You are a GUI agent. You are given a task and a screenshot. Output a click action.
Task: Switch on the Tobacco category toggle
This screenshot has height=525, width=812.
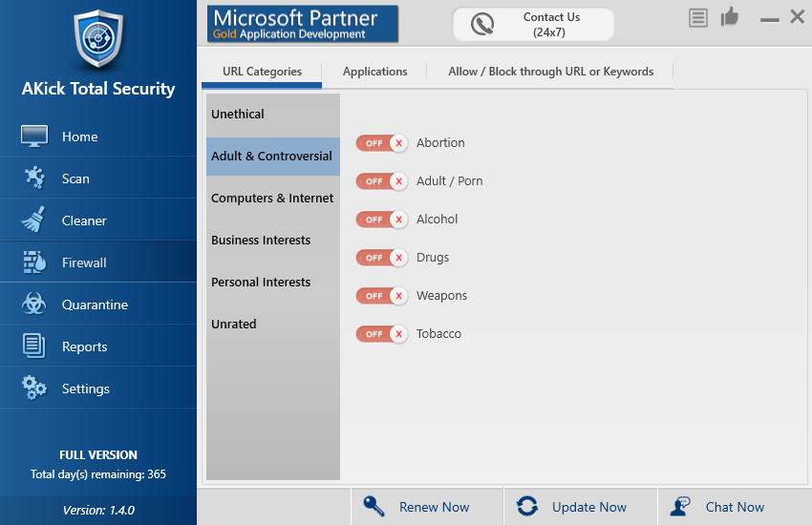[x=382, y=334]
